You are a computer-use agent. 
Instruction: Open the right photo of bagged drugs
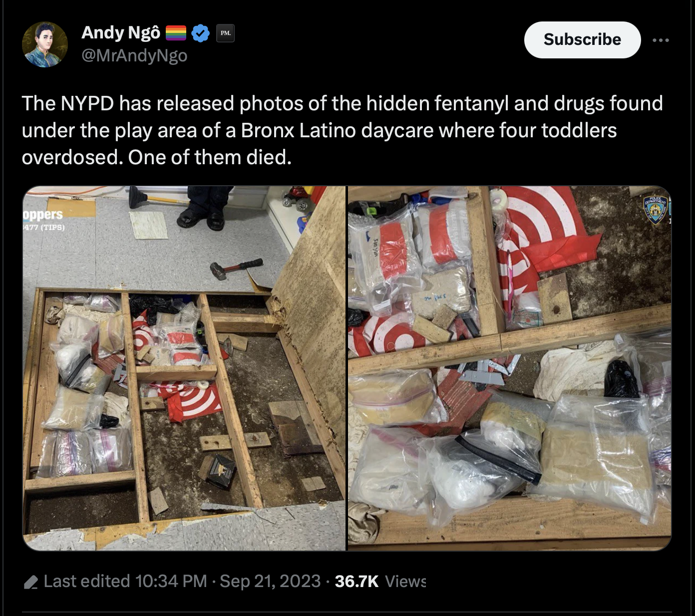tap(510, 368)
